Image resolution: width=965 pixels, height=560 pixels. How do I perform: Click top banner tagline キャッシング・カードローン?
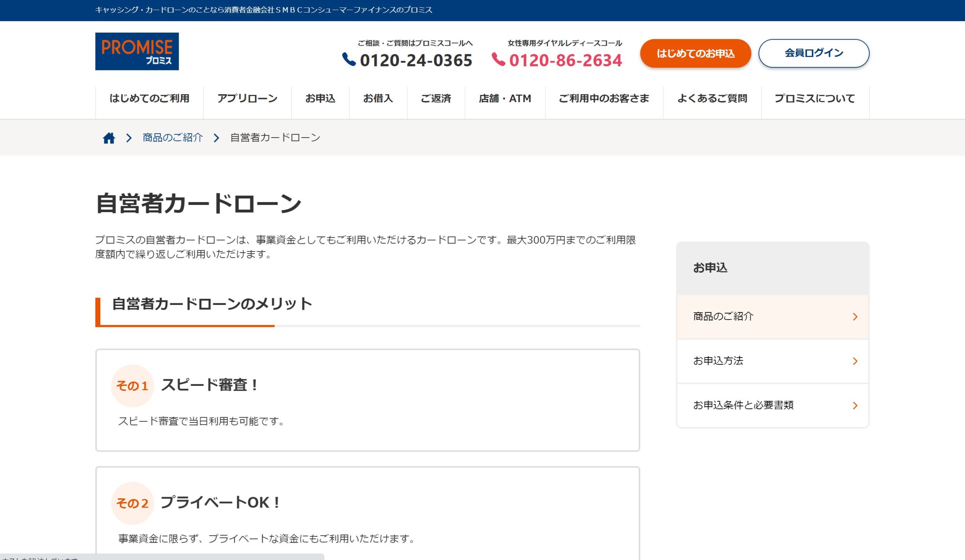pos(264,10)
